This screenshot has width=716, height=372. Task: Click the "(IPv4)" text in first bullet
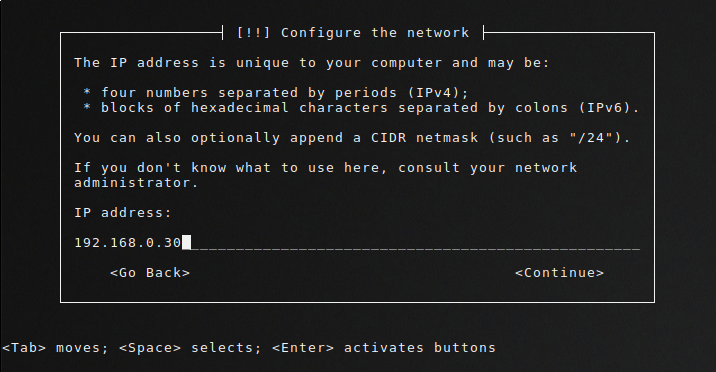coord(438,93)
